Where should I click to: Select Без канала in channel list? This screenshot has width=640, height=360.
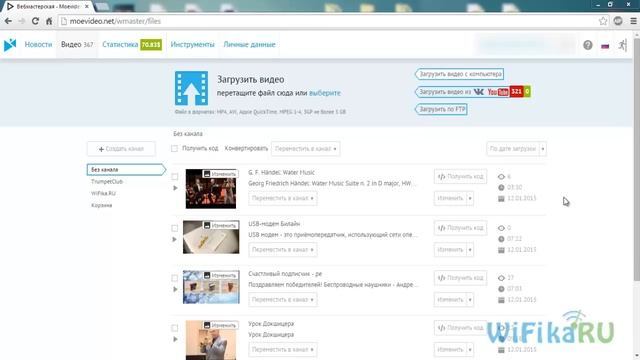[x=126, y=169]
